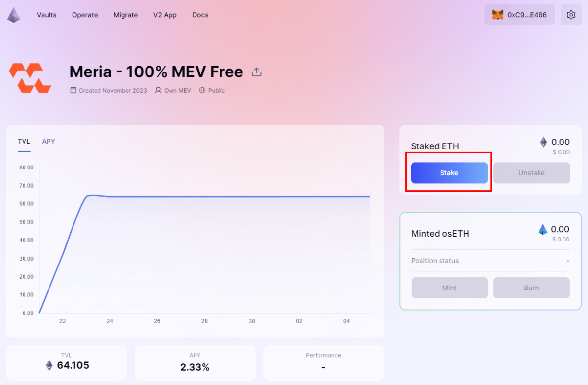Click the StakeWise logo icon
Screen dimensions: 588x385
14,15
